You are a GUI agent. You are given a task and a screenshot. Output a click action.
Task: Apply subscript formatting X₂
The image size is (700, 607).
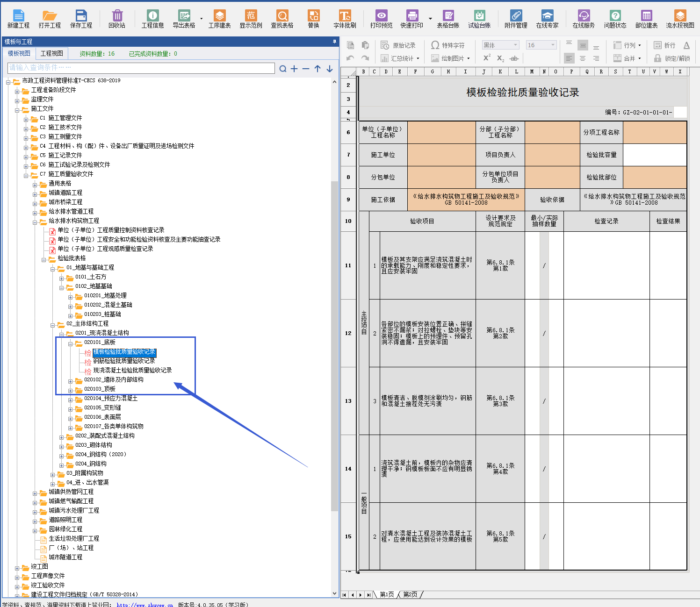pyautogui.click(x=500, y=58)
